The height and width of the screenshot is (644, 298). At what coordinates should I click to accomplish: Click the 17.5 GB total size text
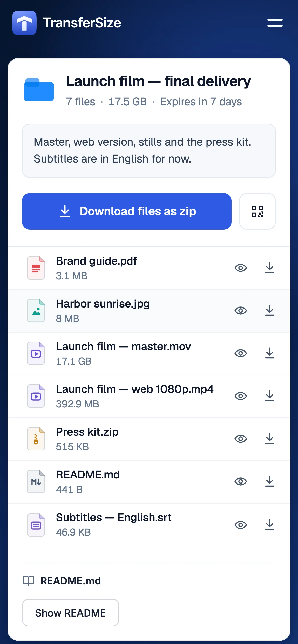click(128, 102)
